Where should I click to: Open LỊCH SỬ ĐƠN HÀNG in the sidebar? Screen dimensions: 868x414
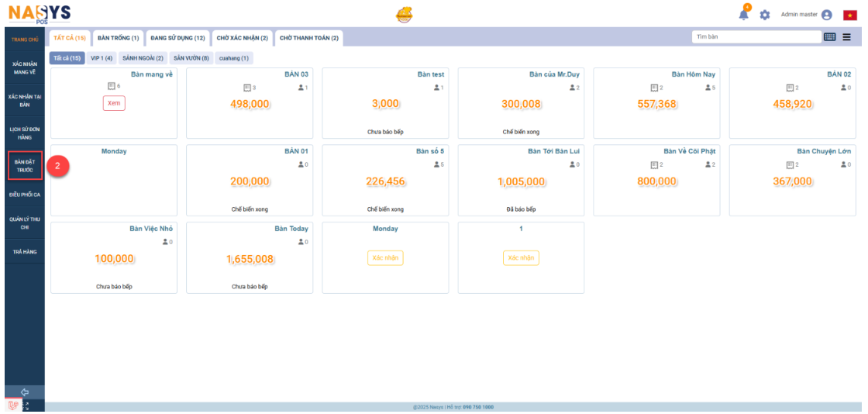[25, 133]
